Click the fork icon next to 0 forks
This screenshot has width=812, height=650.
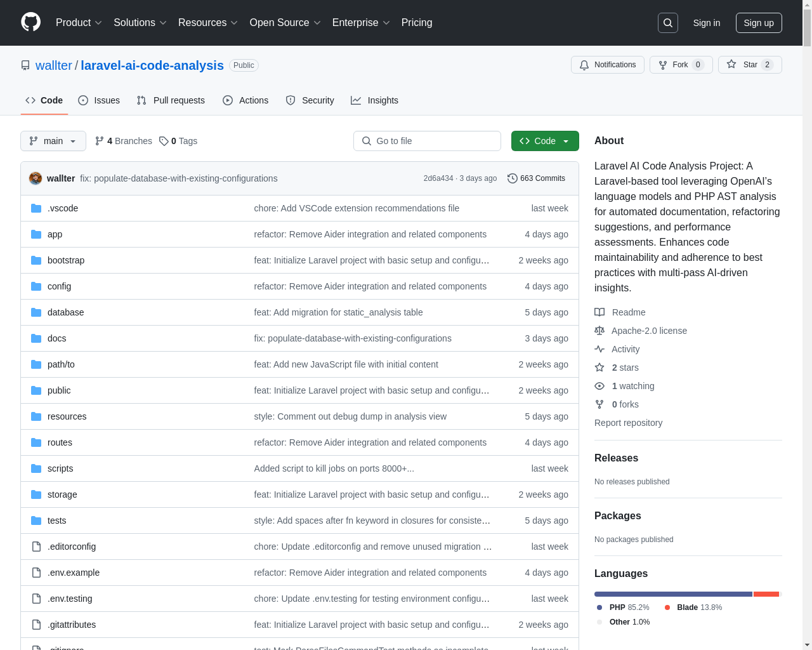599,404
